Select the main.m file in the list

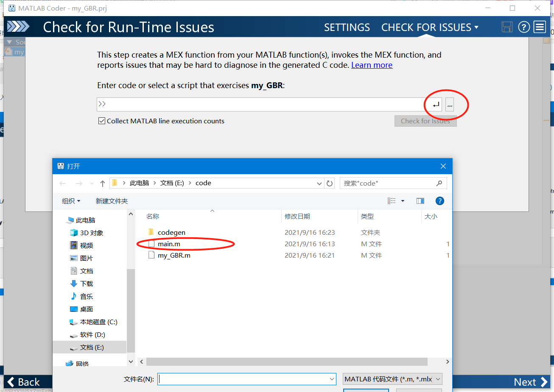click(169, 244)
